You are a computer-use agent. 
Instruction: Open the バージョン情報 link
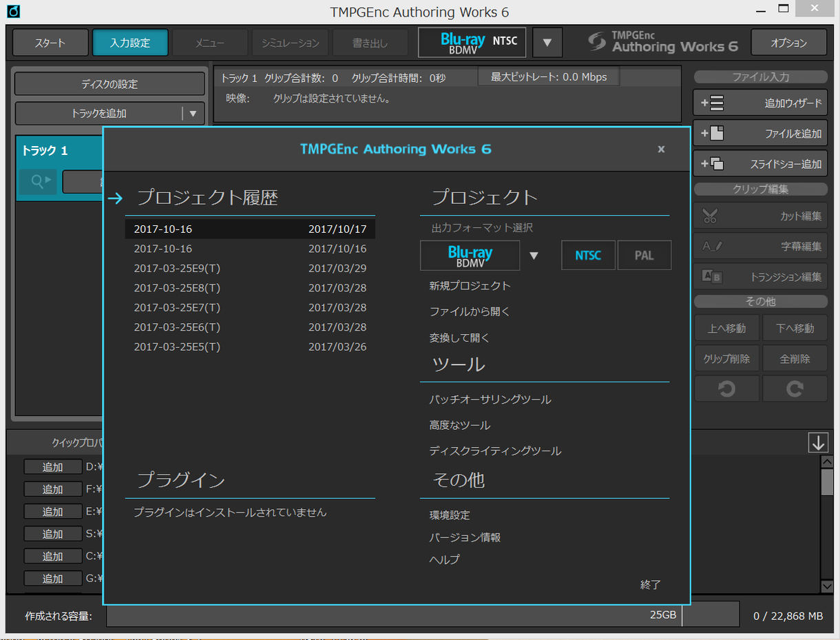point(465,537)
